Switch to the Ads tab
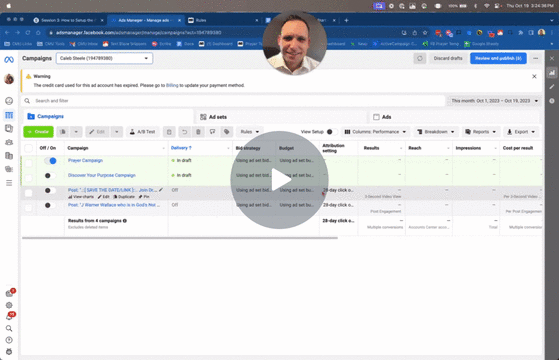 click(453, 117)
